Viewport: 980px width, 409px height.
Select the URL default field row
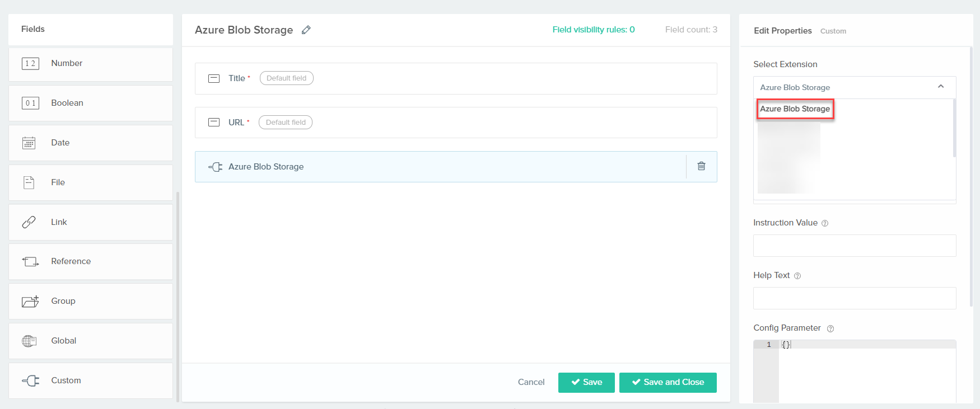[x=456, y=123]
